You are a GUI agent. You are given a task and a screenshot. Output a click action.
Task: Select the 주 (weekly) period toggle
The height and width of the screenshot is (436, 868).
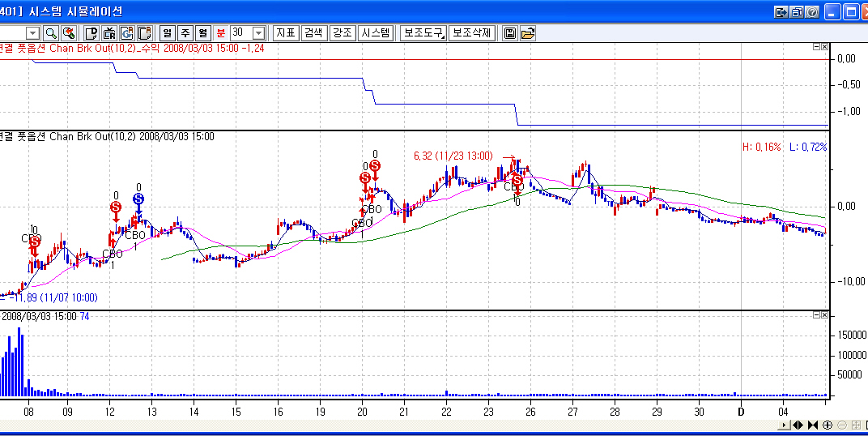tap(185, 33)
